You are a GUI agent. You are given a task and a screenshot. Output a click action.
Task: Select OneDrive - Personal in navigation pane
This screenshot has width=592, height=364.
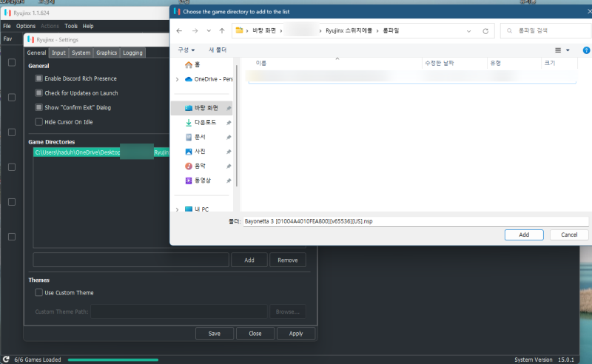click(x=208, y=79)
